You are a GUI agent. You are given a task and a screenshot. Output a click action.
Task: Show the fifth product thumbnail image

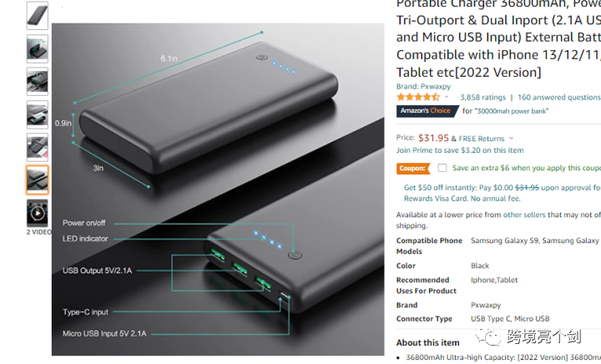click(x=38, y=147)
